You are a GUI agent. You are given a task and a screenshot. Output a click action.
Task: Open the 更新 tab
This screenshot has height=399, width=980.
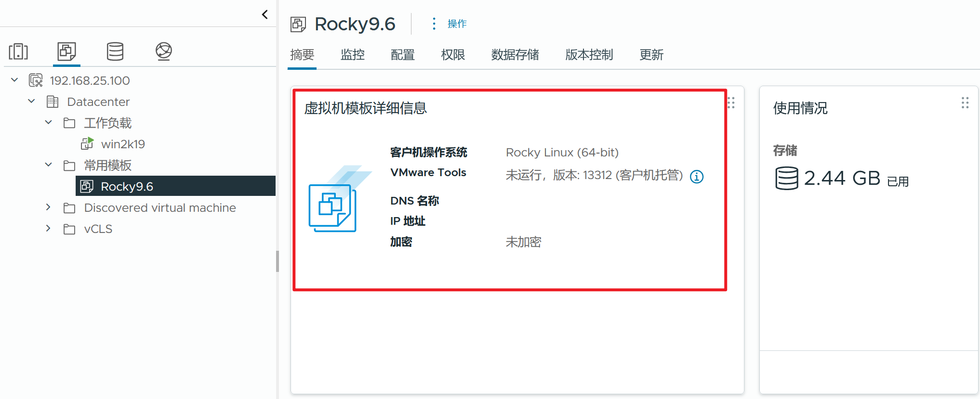pyautogui.click(x=651, y=55)
